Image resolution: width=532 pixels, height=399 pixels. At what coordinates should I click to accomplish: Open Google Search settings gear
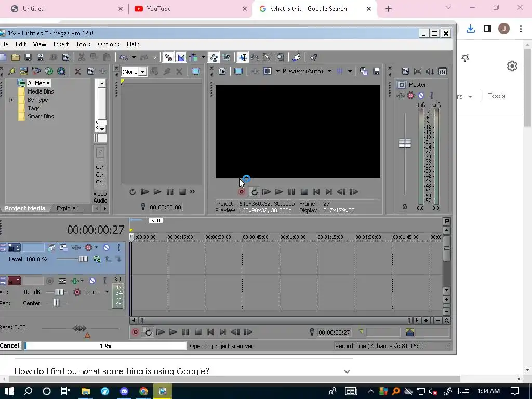tap(512, 66)
